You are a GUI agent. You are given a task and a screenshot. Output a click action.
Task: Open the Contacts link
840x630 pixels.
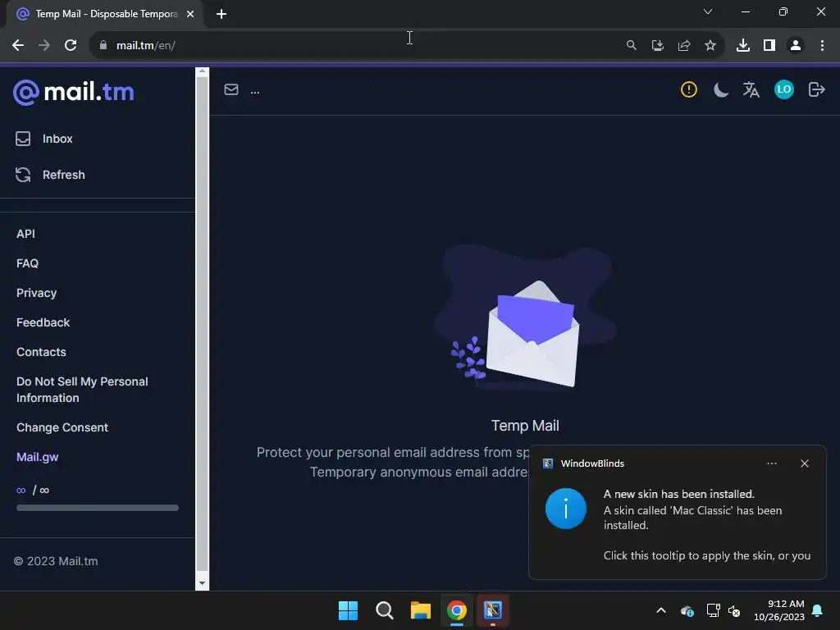click(x=41, y=352)
